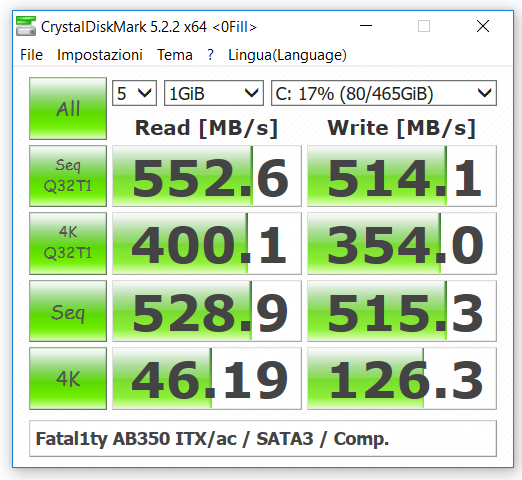
Task: Click the Seq read result 528.9
Action: [x=207, y=311]
